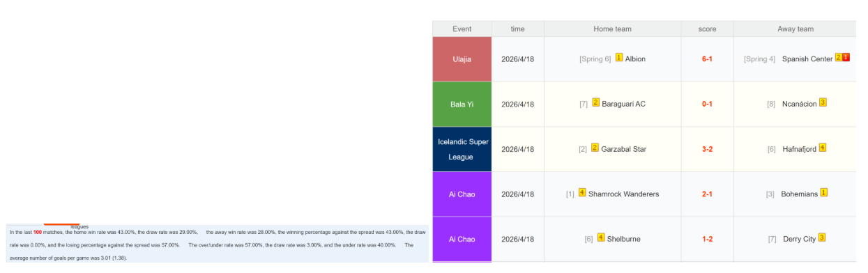Open the Shamrock Wanderers team link
The image size is (868, 273).
[x=623, y=194]
